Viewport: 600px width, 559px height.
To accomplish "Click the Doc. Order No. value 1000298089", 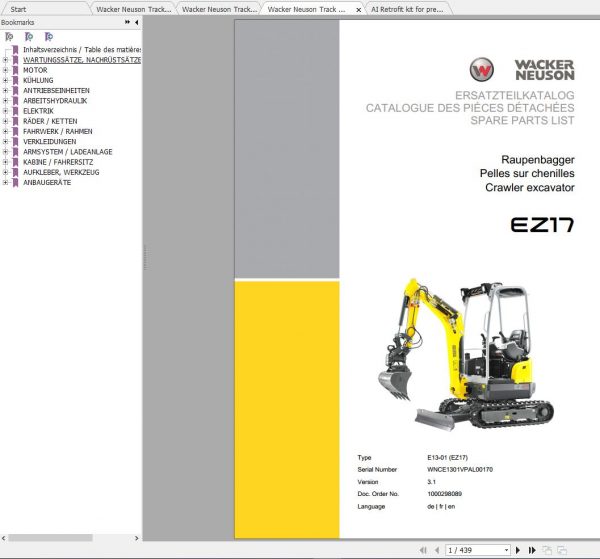I will tap(445, 494).
